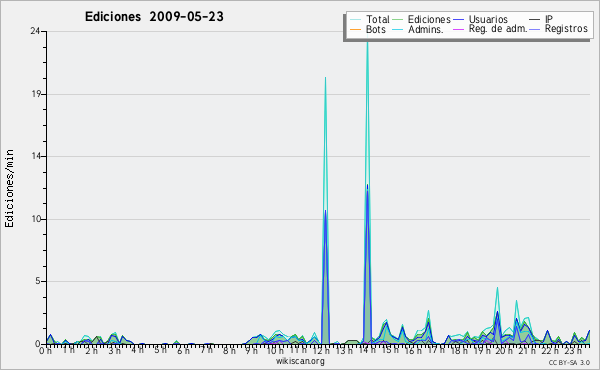Click the 0 h label on time axis
Image resolution: width=600 pixels, height=370 pixels.
(x=46, y=350)
